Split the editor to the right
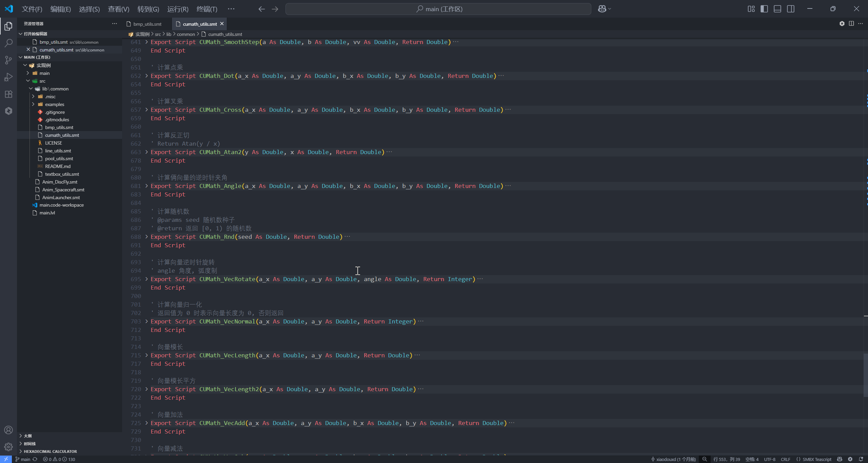The height and width of the screenshot is (463, 868). (851, 23)
